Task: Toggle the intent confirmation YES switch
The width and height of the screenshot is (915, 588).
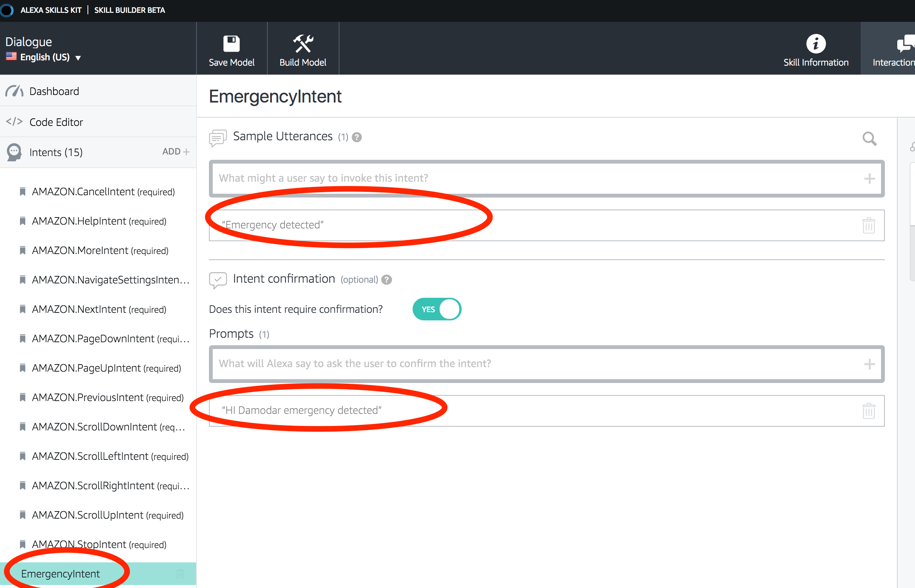Action: (437, 309)
